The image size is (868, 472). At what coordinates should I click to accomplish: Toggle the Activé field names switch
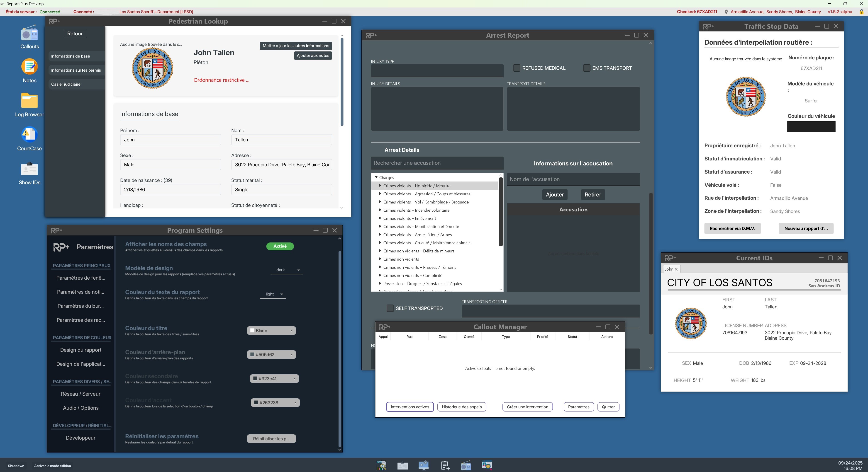point(280,247)
